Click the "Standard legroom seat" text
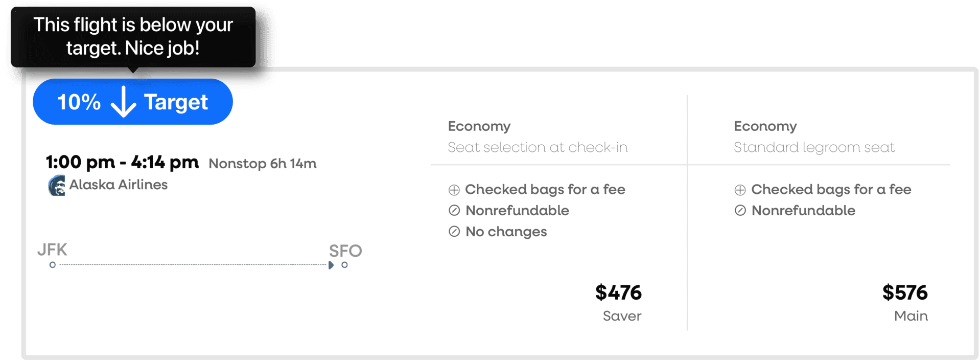980x360 pixels. (x=814, y=147)
